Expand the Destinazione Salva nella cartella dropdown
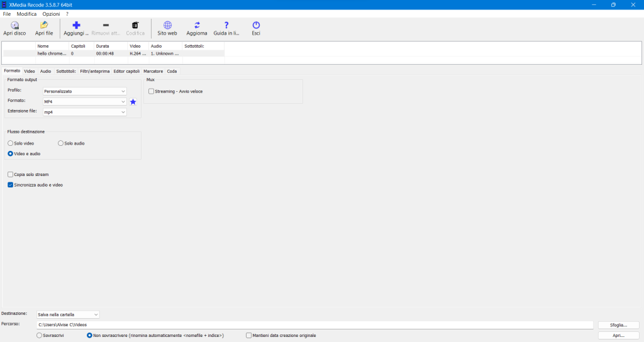The width and height of the screenshot is (644, 342). coord(96,314)
